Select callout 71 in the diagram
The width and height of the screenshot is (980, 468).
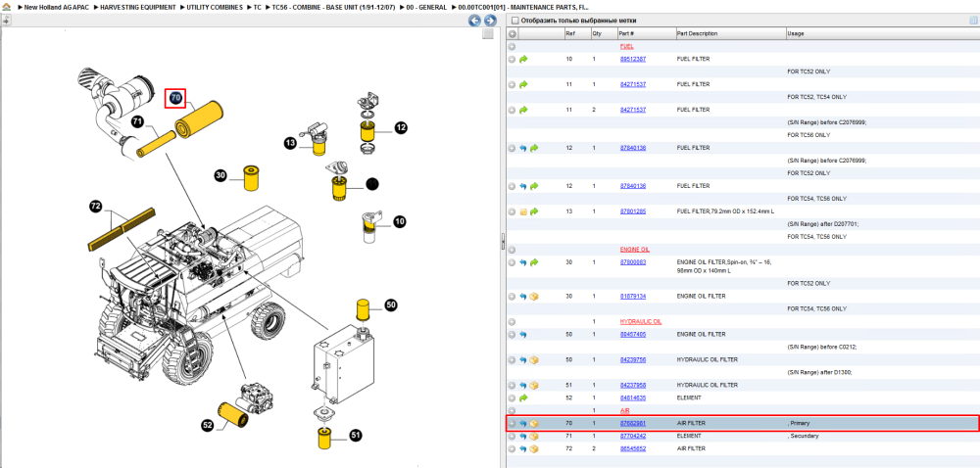click(x=137, y=122)
